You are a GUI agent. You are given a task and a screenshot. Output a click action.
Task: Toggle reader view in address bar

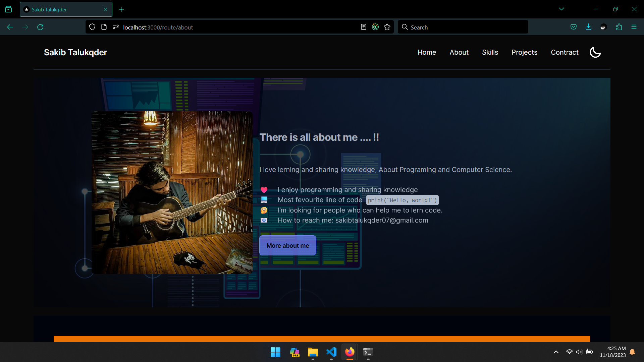pos(363,27)
